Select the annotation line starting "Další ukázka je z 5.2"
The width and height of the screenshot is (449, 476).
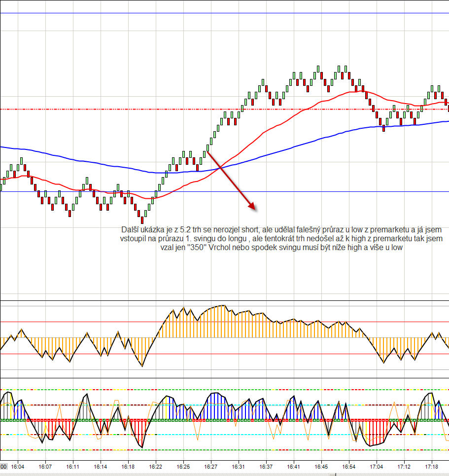pos(281,230)
